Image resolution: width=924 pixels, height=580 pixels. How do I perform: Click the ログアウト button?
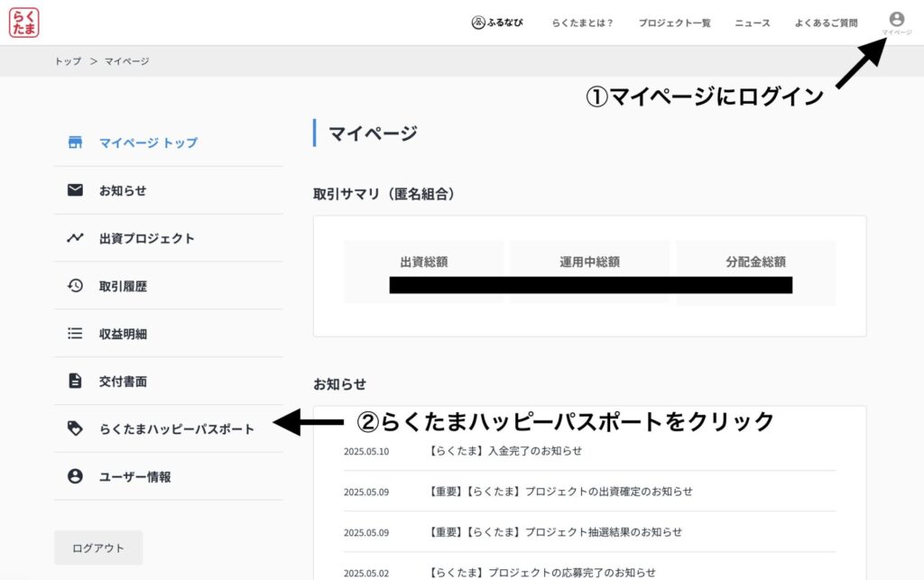tap(98, 548)
